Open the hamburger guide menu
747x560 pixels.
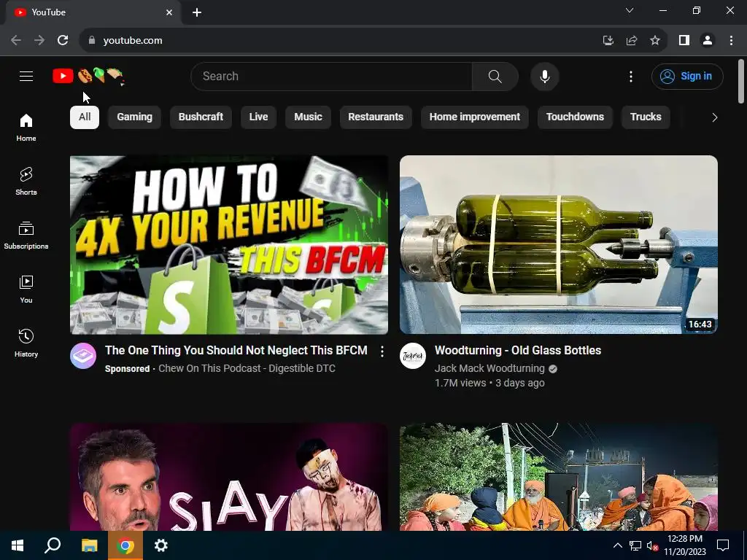click(x=26, y=76)
